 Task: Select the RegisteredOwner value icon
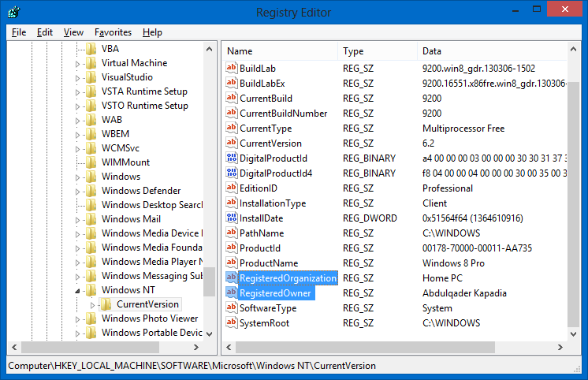(232, 293)
